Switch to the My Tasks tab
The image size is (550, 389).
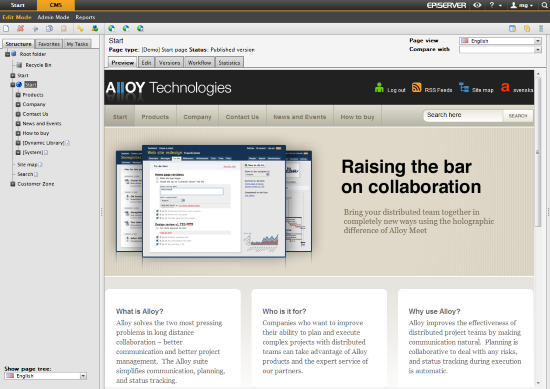point(77,44)
